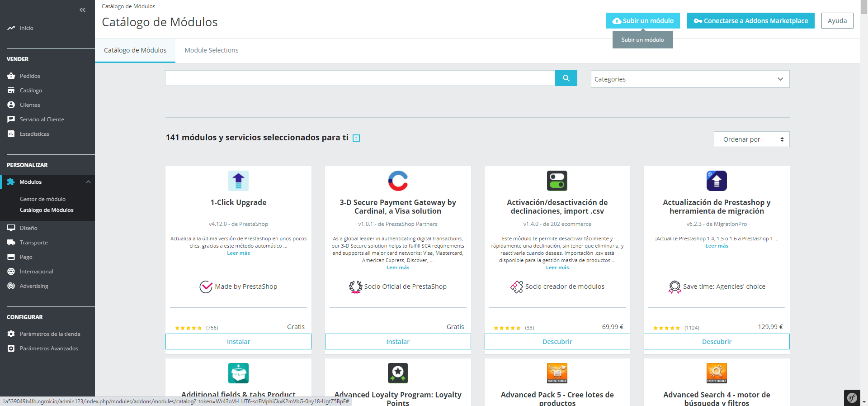Click Descubrir for Actualización de Prestashop
The width and height of the screenshot is (868, 406).
[717, 342]
